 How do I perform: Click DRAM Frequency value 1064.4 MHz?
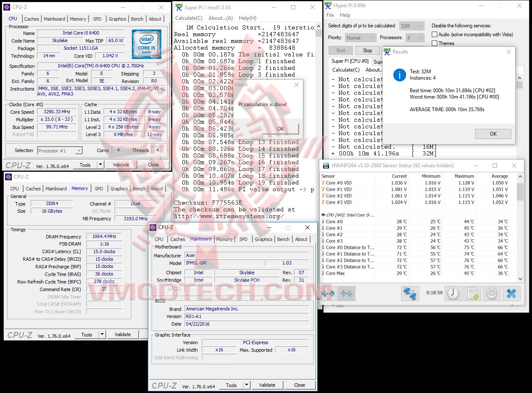point(104,237)
